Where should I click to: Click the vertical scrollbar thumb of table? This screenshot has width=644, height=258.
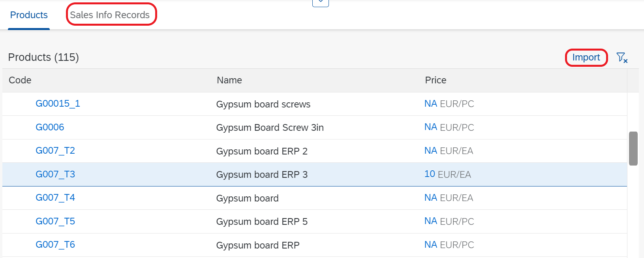(633, 149)
